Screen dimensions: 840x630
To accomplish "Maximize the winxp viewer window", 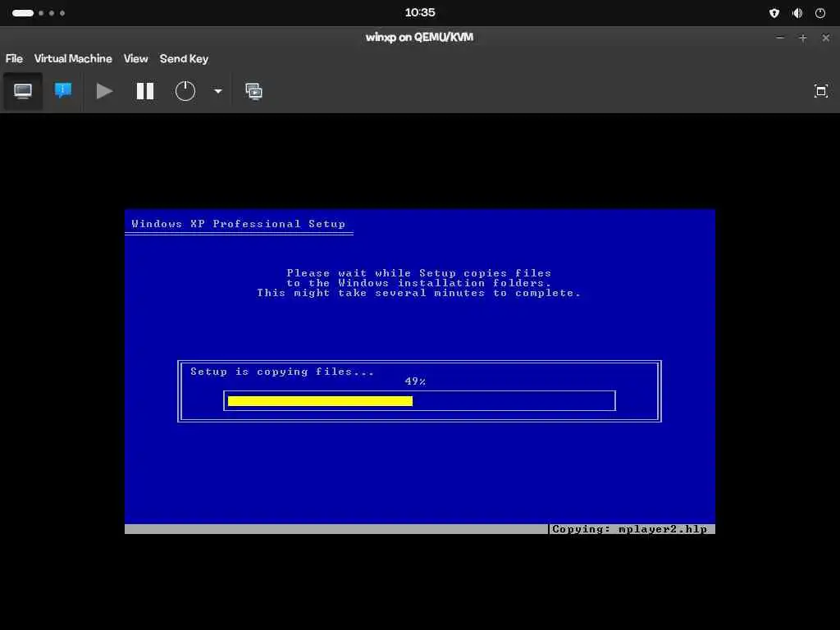I will point(802,38).
